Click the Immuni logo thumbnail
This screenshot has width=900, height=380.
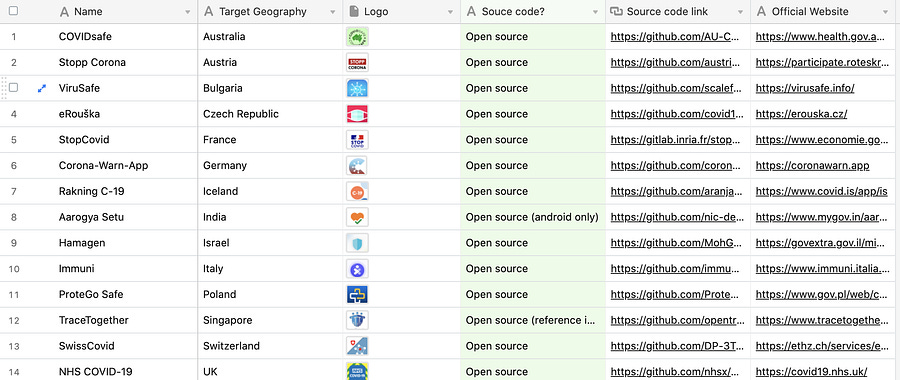pyautogui.click(x=357, y=269)
